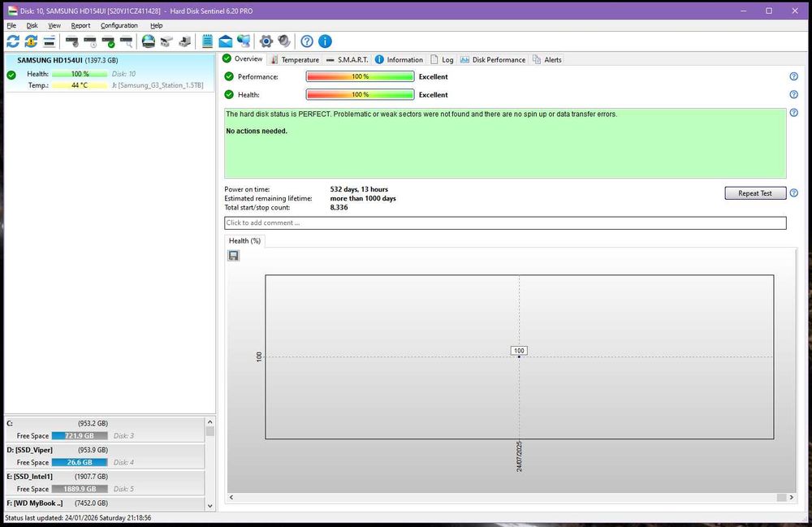The width and height of the screenshot is (812, 527).
Task: Click the help icon next to Repeat Test
Action: (x=794, y=193)
